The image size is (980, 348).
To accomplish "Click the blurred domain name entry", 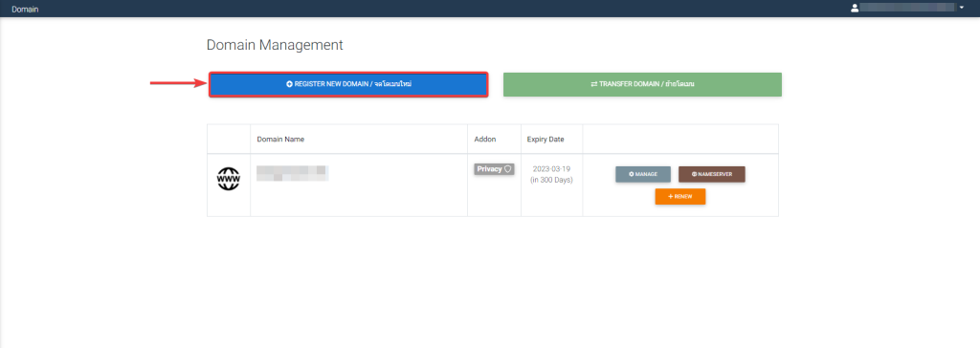I will click(293, 173).
